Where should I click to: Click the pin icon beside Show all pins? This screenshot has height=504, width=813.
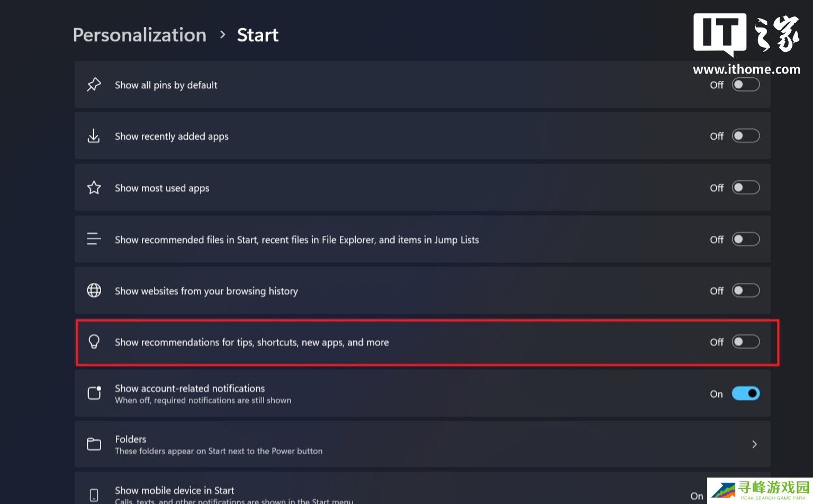(x=94, y=85)
